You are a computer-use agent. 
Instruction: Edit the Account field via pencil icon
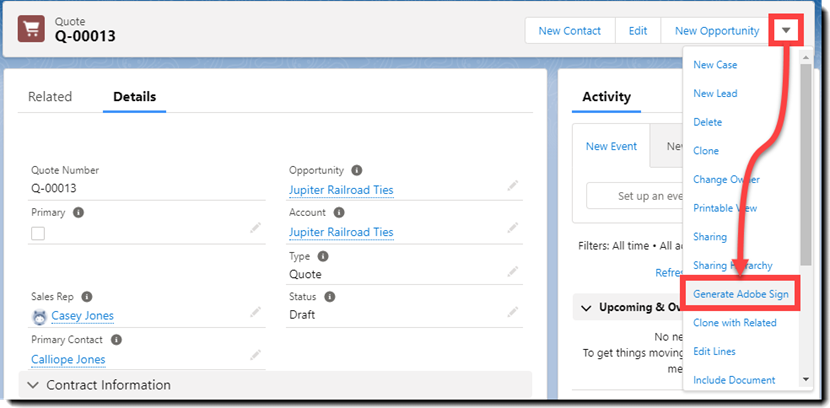click(512, 228)
